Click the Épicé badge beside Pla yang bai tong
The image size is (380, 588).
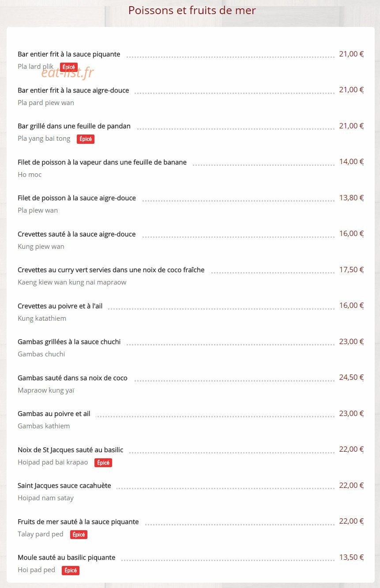(86, 139)
